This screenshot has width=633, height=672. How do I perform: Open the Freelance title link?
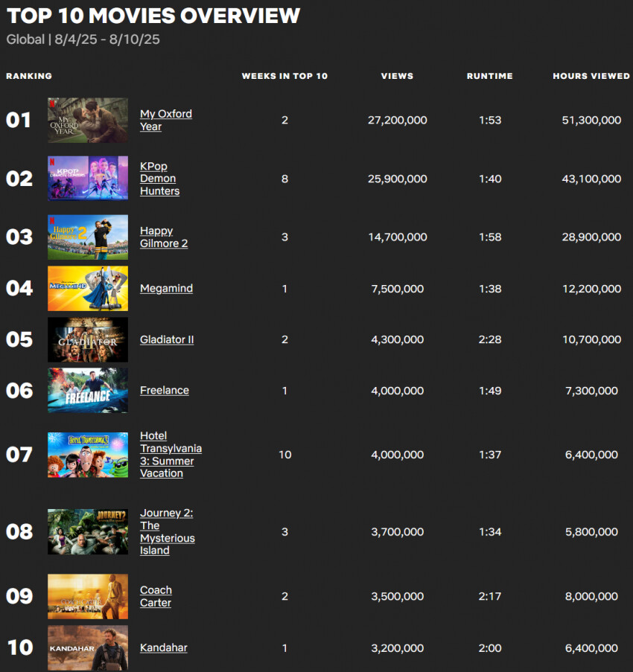(x=165, y=391)
